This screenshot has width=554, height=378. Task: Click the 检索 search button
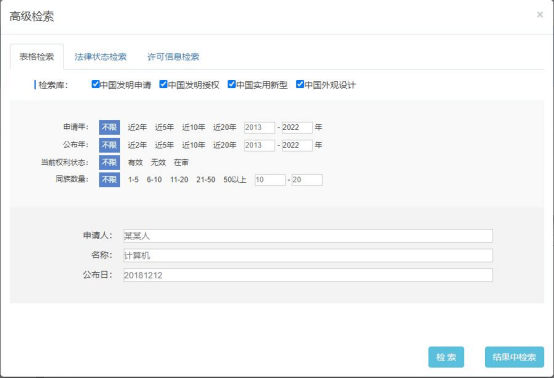pos(446,357)
